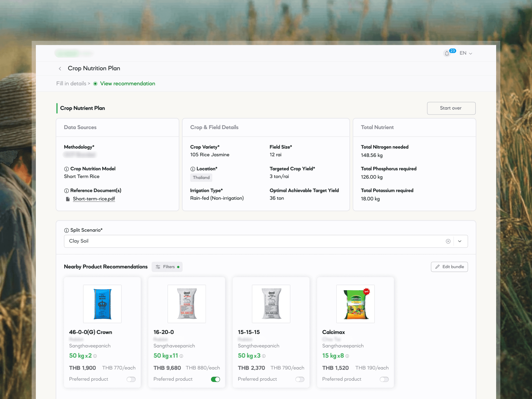
Task: Go to Fill in details step
Action: [x=71, y=84]
